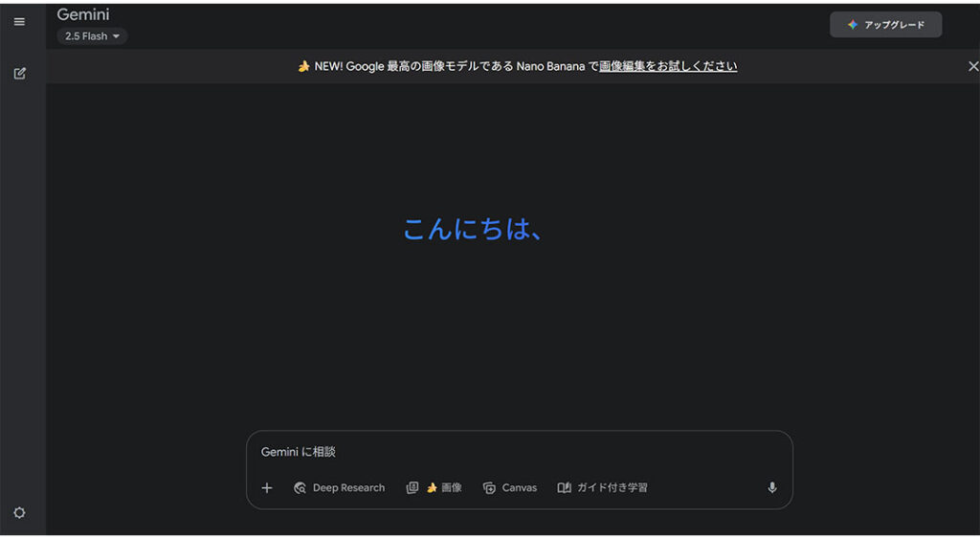This screenshot has width=980, height=539.
Task: Open the hamburger main menu
Action: (19, 22)
